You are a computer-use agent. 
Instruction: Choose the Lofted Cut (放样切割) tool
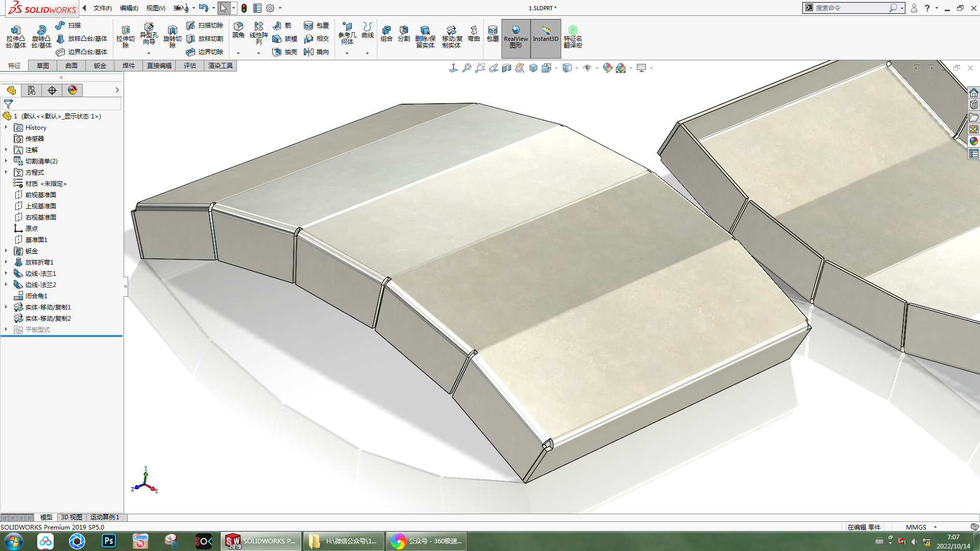[x=205, y=38]
